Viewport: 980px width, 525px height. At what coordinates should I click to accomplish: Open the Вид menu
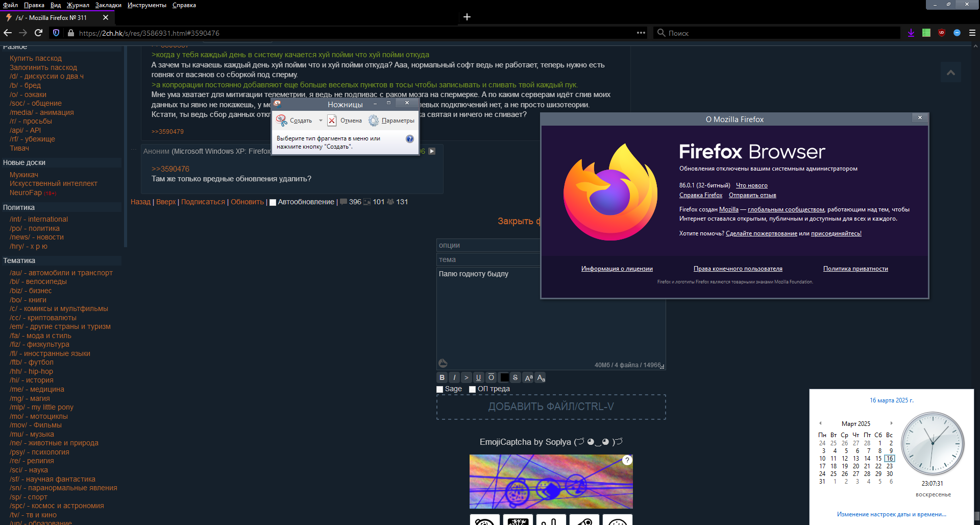point(56,5)
